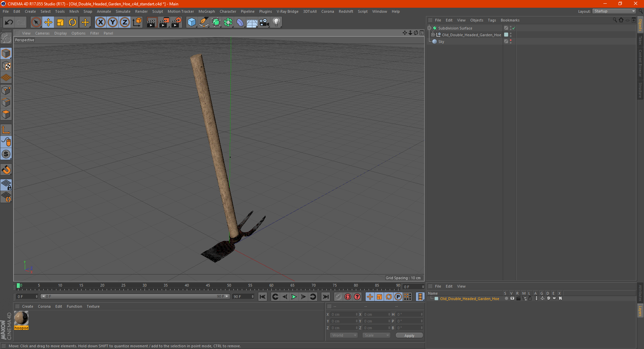Enable Polygons mode in the left sidebar
Screen dimensions: 644x349
[6, 114]
